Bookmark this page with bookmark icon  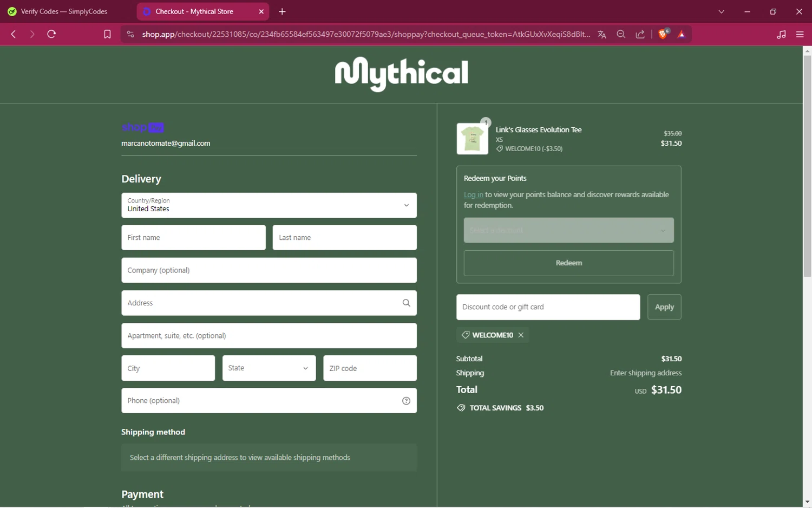pyautogui.click(x=107, y=34)
